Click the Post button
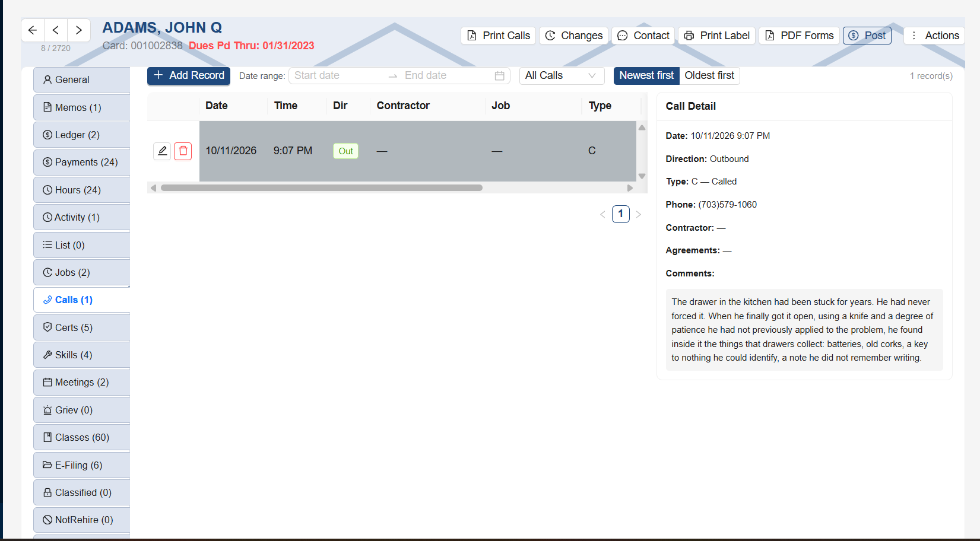980x541 pixels. (x=867, y=36)
